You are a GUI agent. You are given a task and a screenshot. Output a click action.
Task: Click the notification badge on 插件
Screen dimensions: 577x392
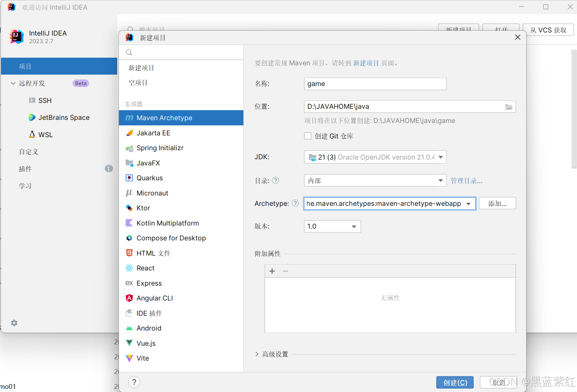109,169
